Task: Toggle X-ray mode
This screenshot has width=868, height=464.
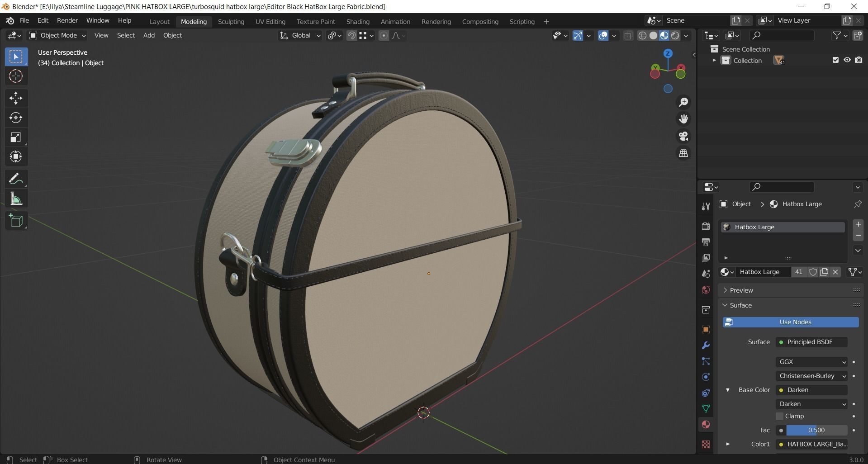Action: (628, 35)
